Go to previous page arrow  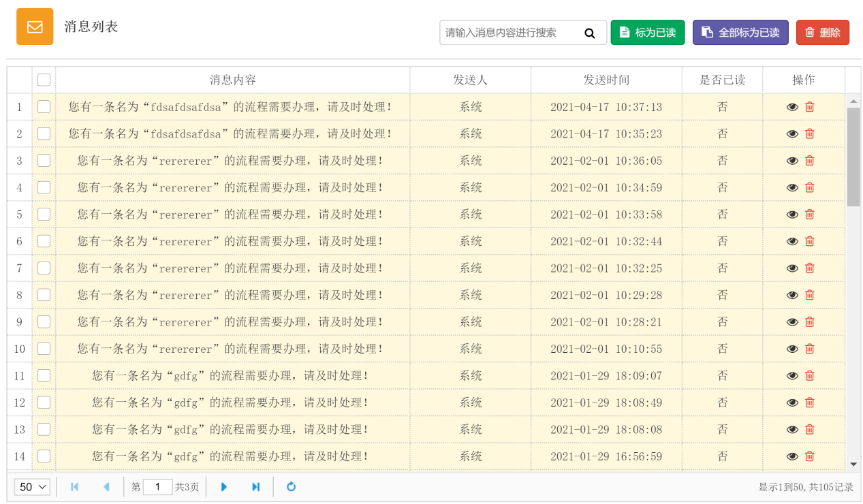click(x=106, y=487)
